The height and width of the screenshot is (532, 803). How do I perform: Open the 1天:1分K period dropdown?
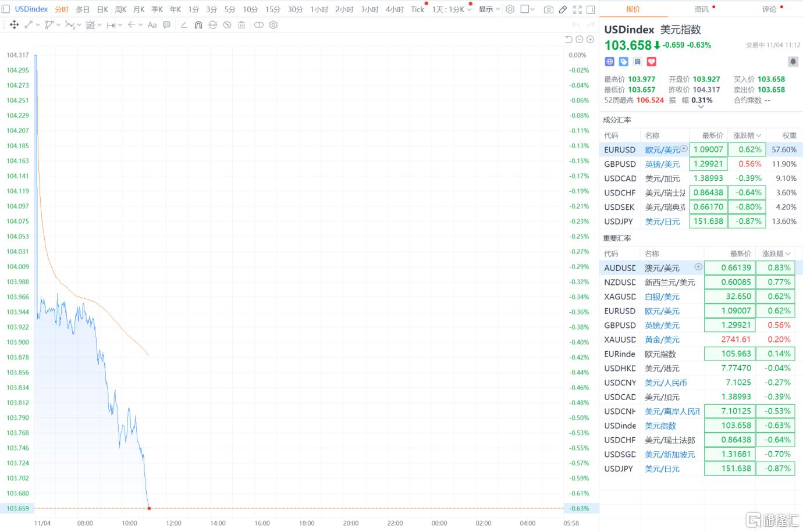point(452,9)
